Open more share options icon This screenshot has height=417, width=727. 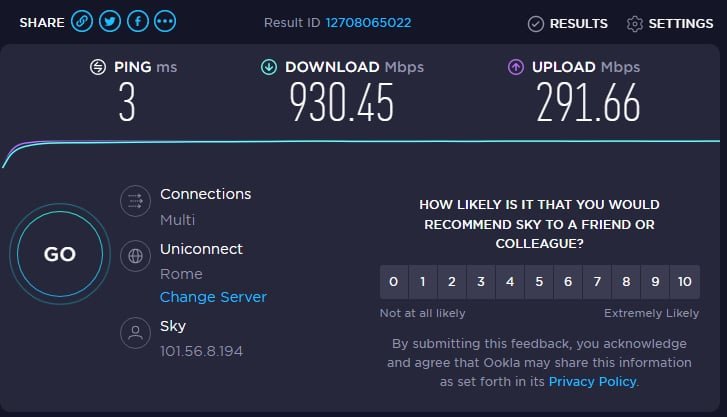click(164, 22)
